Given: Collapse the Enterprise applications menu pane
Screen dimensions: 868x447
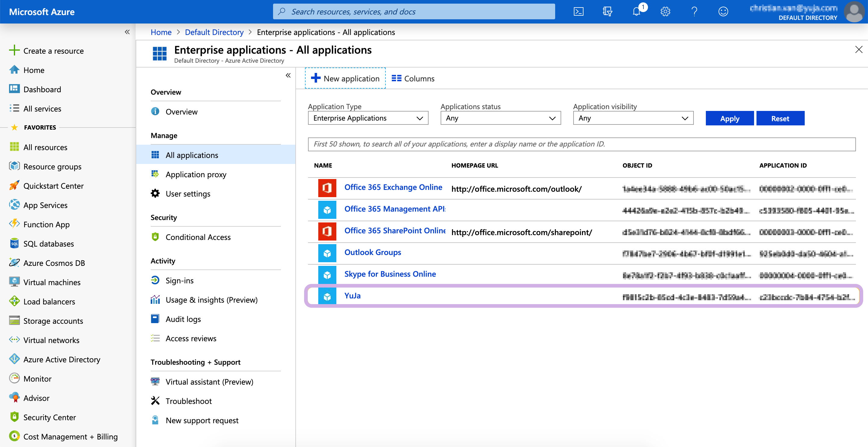Looking at the screenshot, I should pyautogui.click(x=288, y=75).
